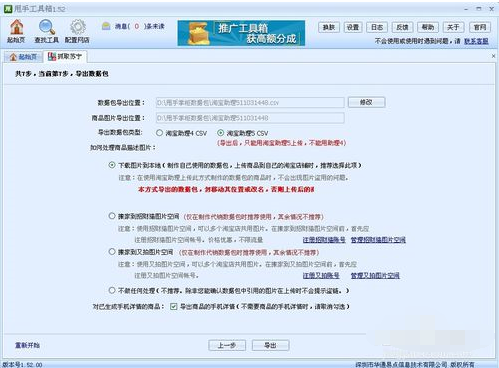Maximize the 甩手工具箱 window
Screen dimensions: 499x368
point(479,9)
